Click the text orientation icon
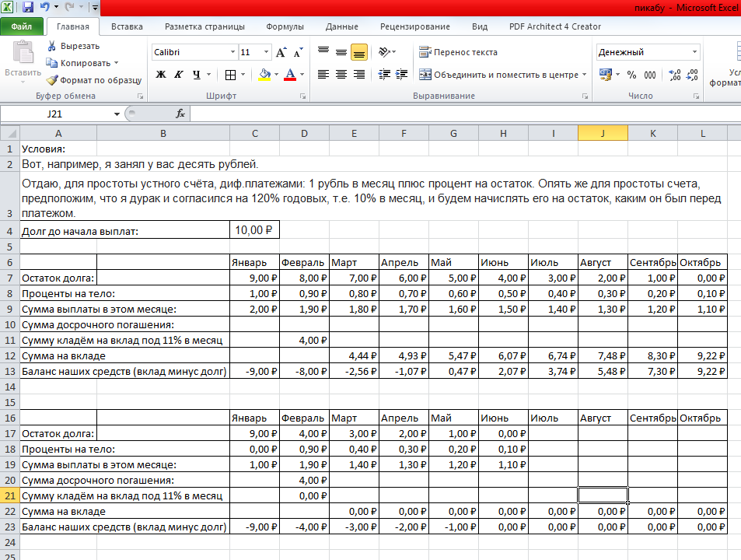 click(384, 53)
